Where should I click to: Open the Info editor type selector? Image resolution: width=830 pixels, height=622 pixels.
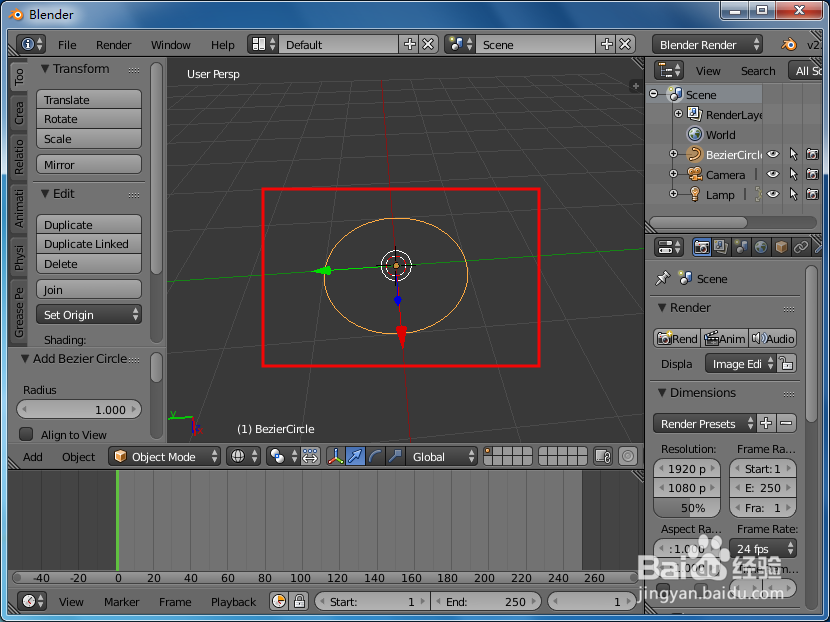(30, 44)
